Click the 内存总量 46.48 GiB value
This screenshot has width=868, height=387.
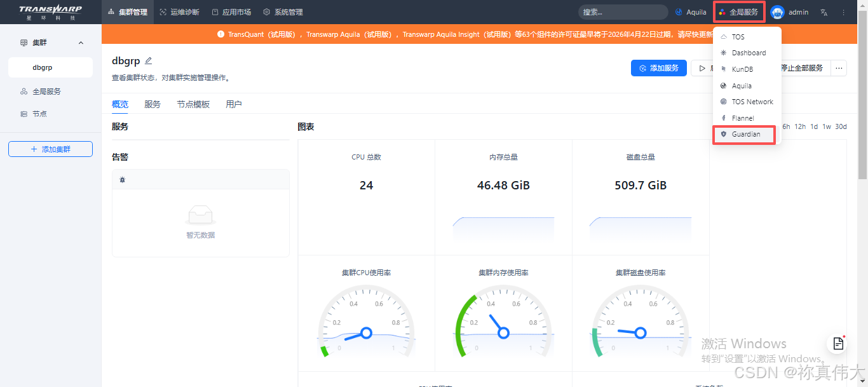pos(503,186)
